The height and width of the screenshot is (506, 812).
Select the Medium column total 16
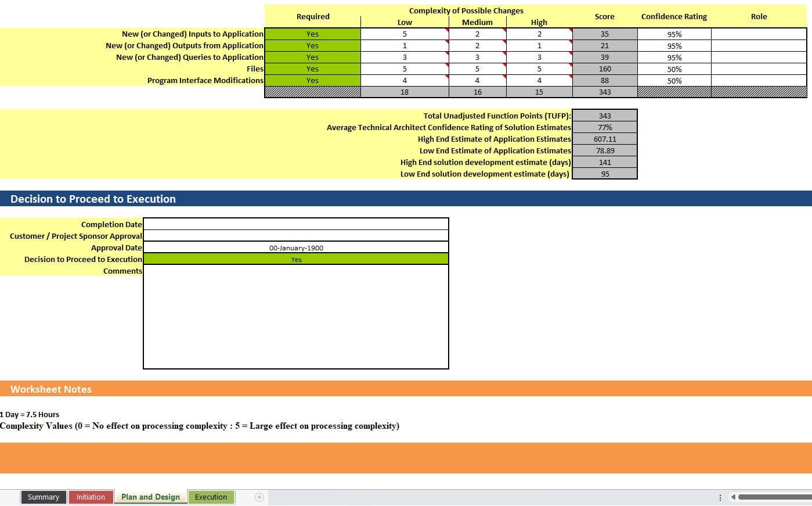pos(478,92)
